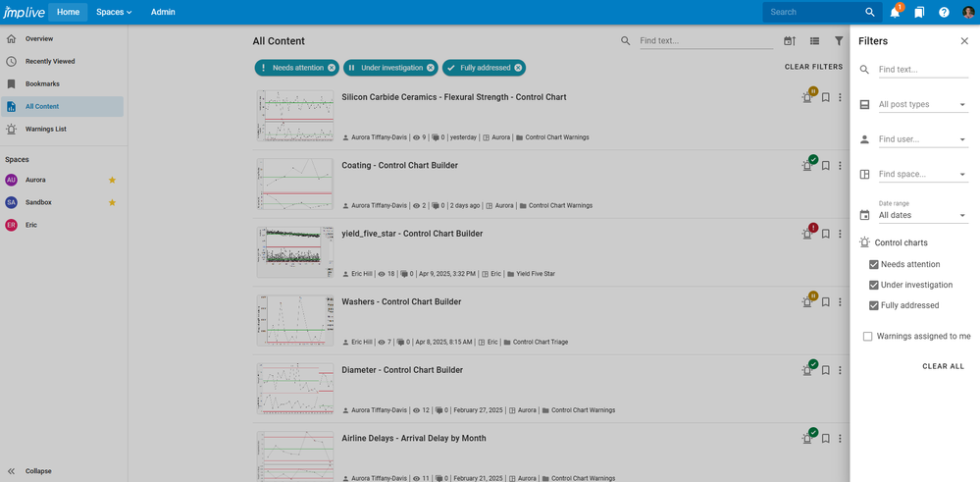Select All Content in sidebar

coord(63,106)
